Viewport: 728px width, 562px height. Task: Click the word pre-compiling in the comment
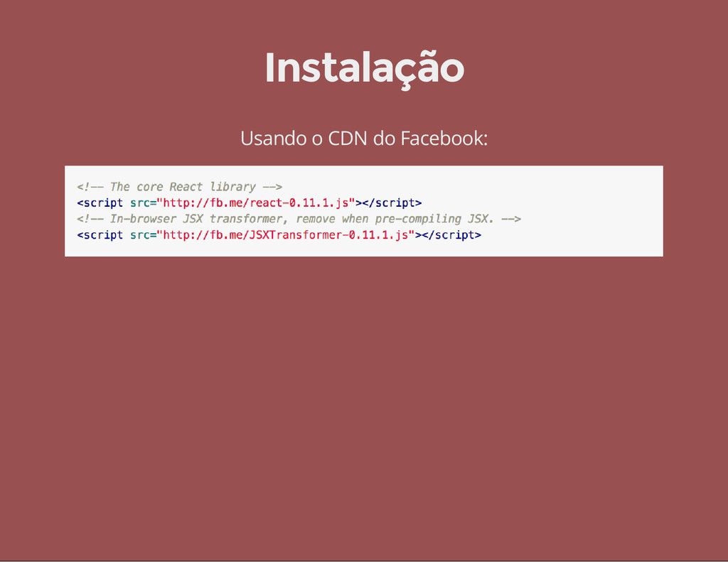(418, 219)
